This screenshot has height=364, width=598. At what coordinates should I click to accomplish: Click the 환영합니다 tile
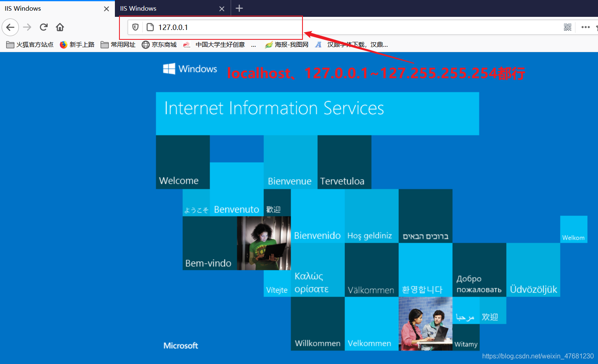[x=425, y=270]
